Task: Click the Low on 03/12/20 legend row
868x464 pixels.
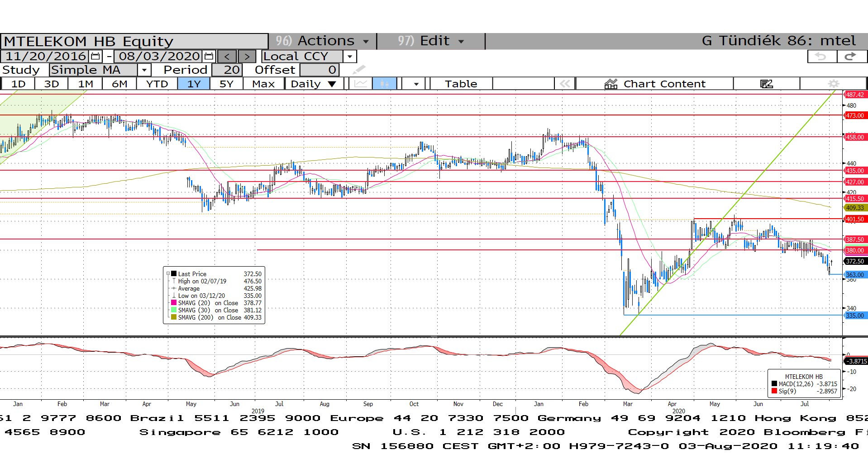Action: 216,296
